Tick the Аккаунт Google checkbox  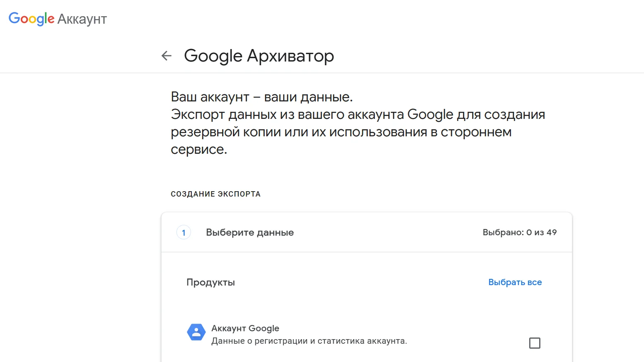click(x=535, y=343)
